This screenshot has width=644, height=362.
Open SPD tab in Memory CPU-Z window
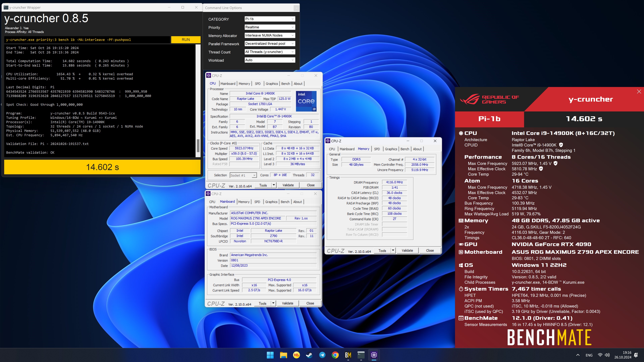pos(377,149)
